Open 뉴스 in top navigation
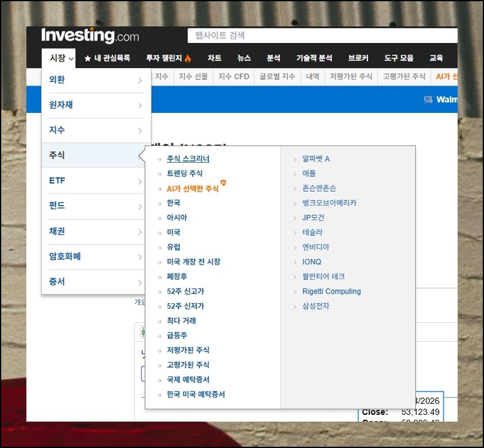484x448 pixels. [x=244, y=58]
